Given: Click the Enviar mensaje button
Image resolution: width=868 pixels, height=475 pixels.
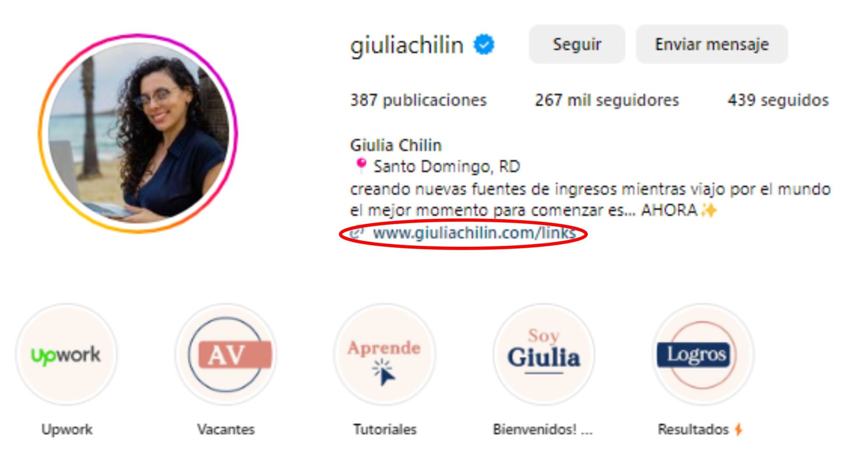Looking at the screenshot, I should coord(712,44).
